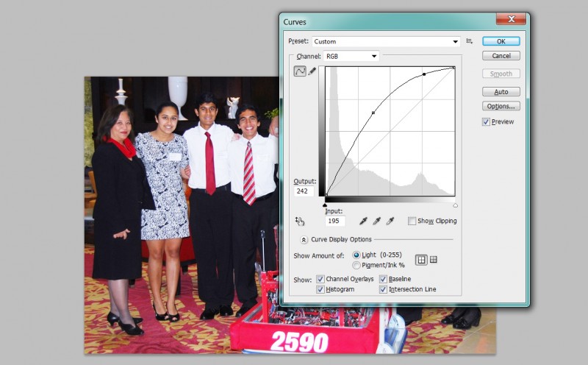Click Cancel in the Curves dialog
The height and width of the screenshot is (365, 588).
(x=501, y=56)
